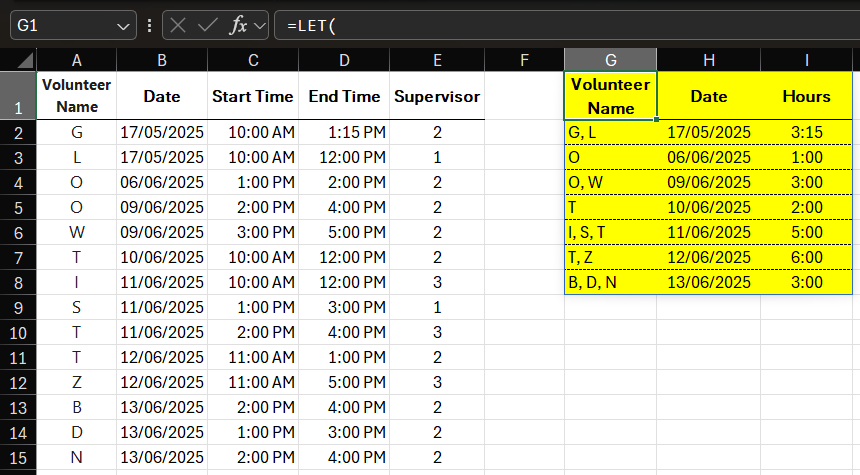Select row 8 header
Viewport: 860px width, 475px height.
point(18,282)
